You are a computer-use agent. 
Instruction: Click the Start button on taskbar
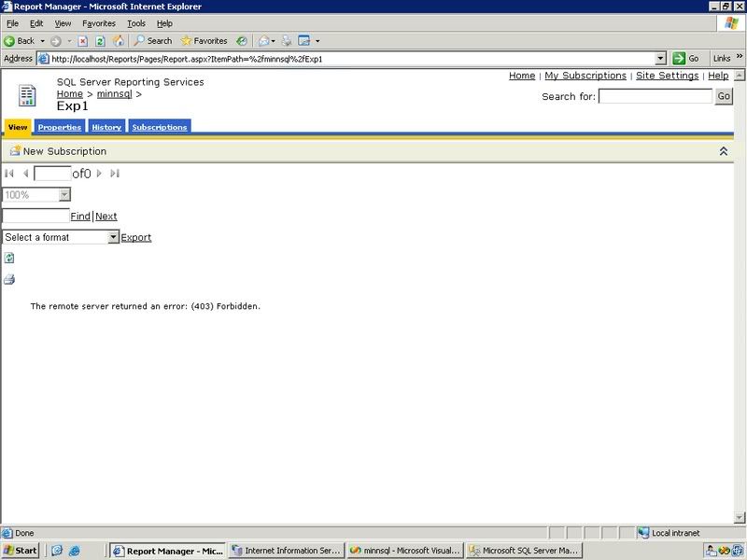point(21,551)
